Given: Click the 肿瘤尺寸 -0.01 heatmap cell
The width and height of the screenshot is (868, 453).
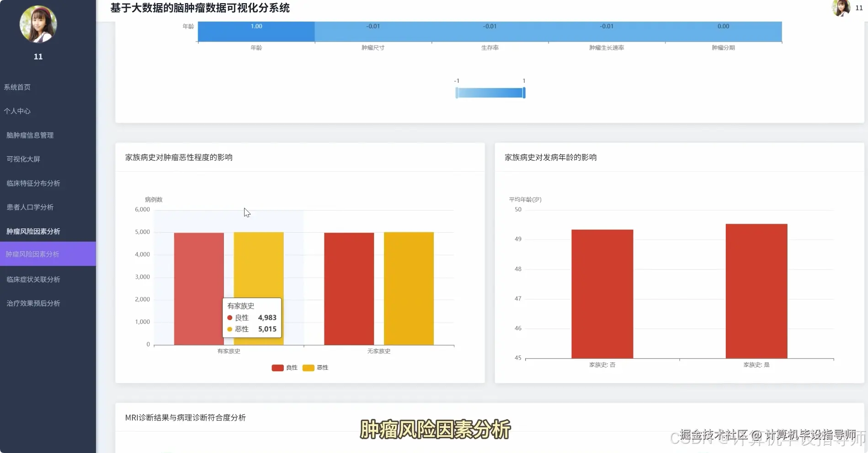Looking at the screenshot, I should pyautogui.click(x=373, y=31).
